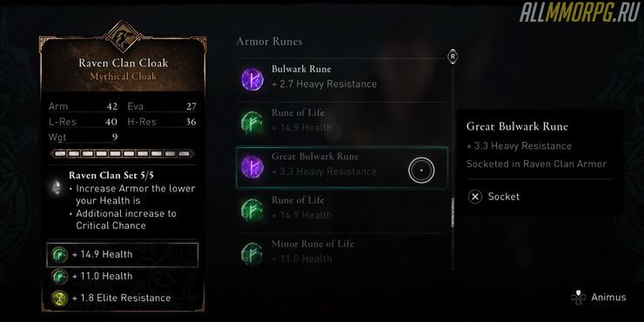Click the cloak upgrade level bar
This screenshot has height=322, width=644.
pos(123,154)
